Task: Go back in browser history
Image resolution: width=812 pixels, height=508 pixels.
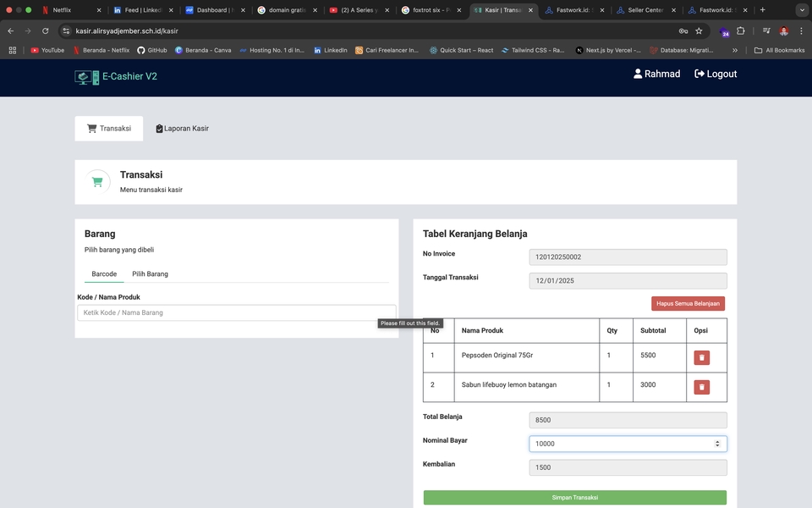Action: tap(11, 31)
